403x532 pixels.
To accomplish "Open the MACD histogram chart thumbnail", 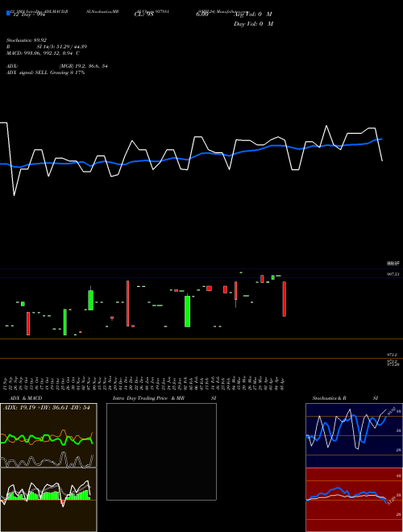I will [x=48, y=500].
